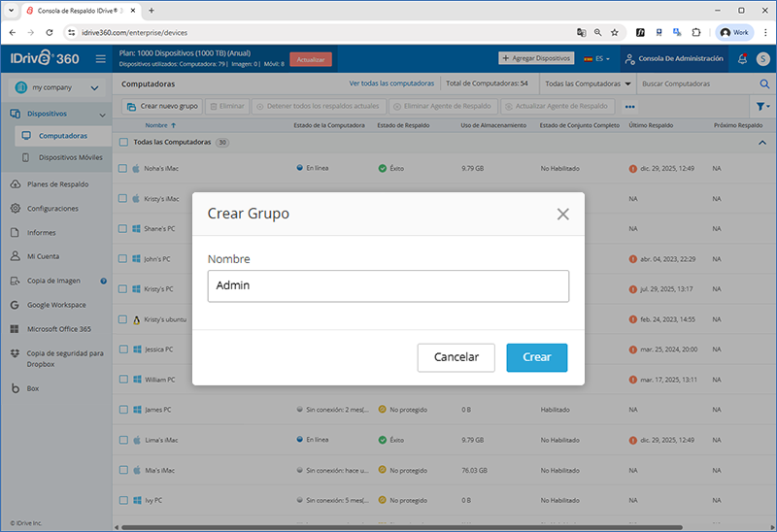This screenshot has width=777, height=532.
Task: Close the Crear Grupo dialog
Action: [562, 214]
